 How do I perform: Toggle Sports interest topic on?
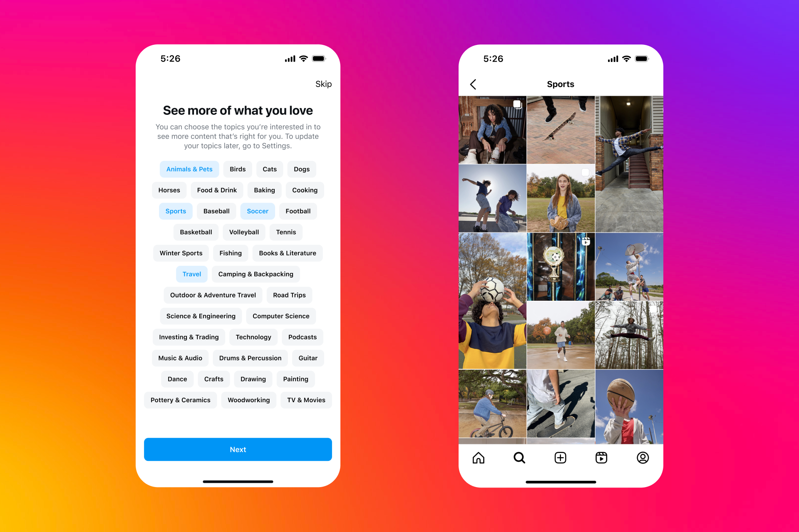point(176,211)
